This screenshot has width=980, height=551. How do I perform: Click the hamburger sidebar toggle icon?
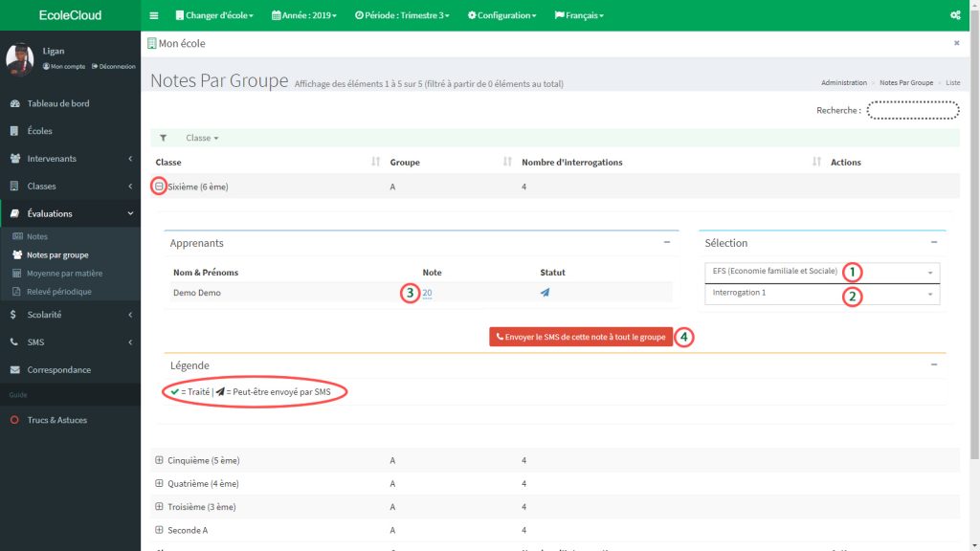153,14
